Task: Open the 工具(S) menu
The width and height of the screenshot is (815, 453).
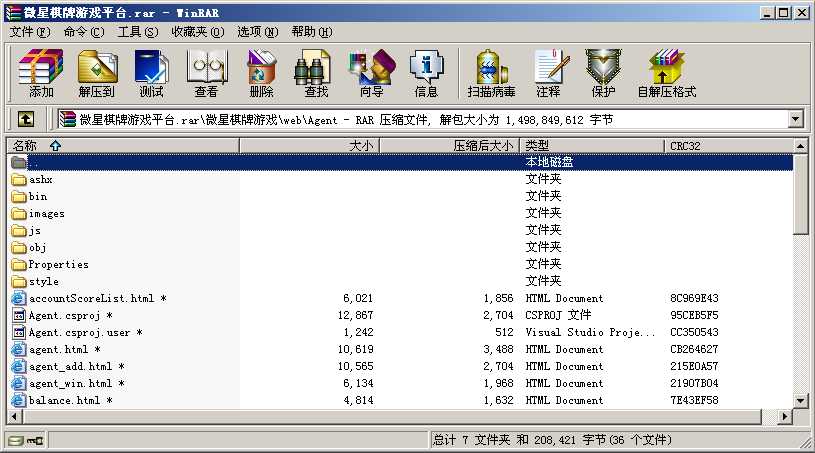Action: click(x=138, y=32)
